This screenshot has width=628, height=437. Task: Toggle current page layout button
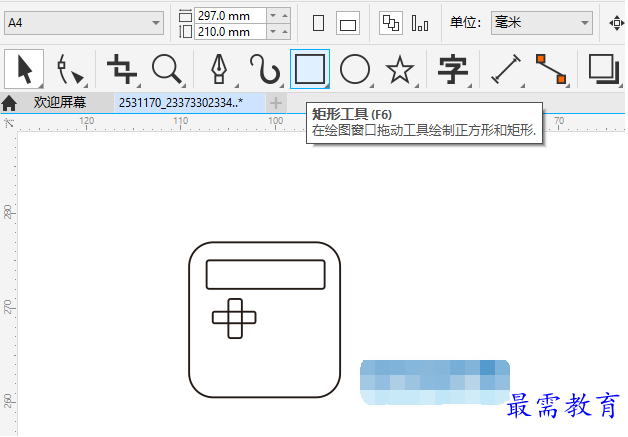click(420, 23)
